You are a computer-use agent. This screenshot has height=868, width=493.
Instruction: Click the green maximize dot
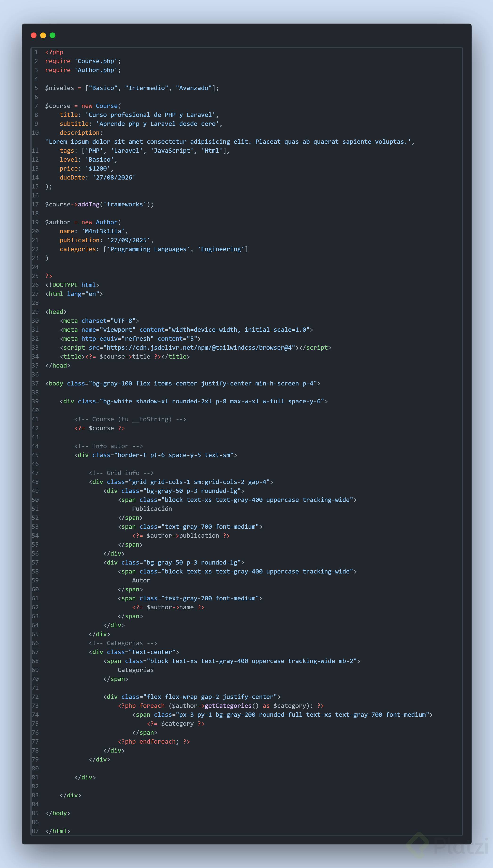[x=53, y=35]
